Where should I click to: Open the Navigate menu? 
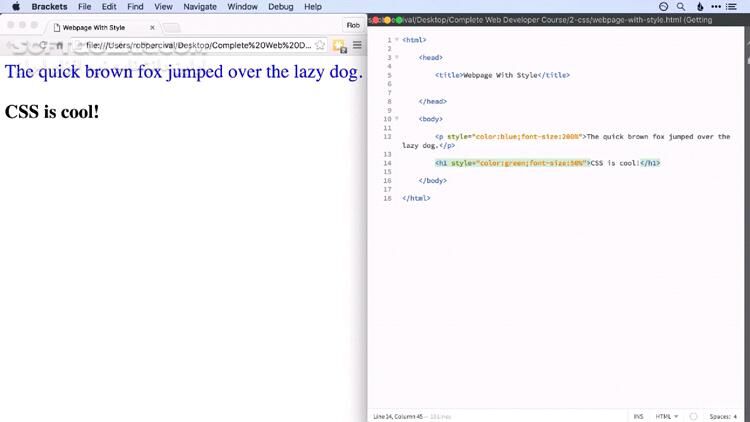pyautogui.click(x=200, y=7)
